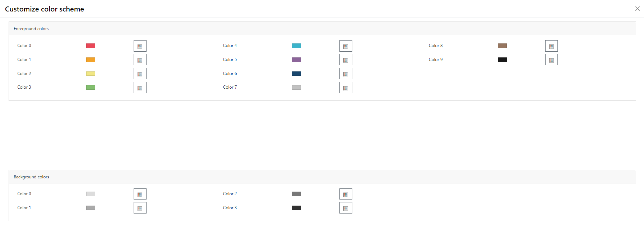Click the Foreground colors section header
This screenshot has width=644, height=239.
[31, 29]
